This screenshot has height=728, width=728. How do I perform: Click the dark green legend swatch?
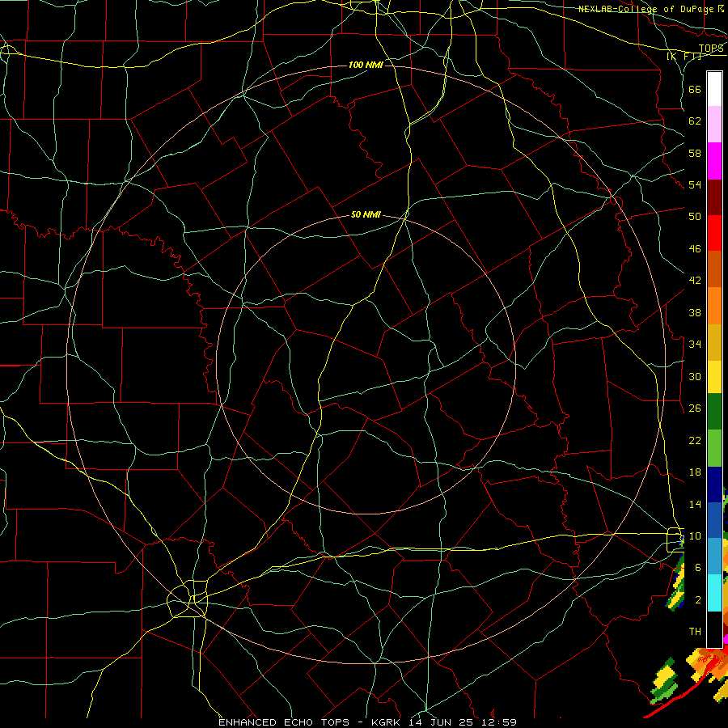[714, 412]
